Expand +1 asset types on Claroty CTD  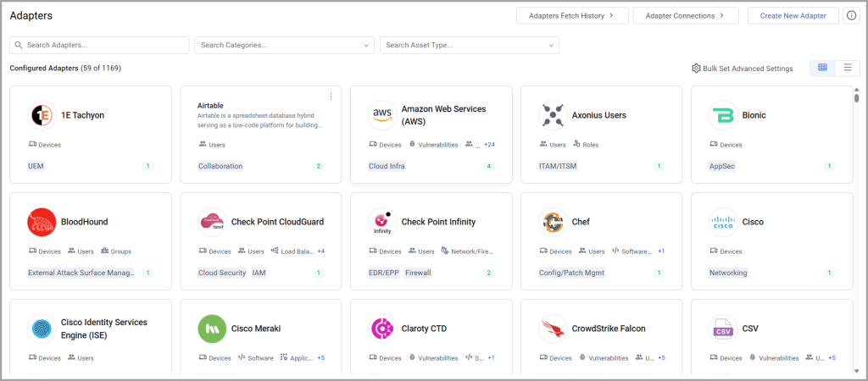coord(491,358)
